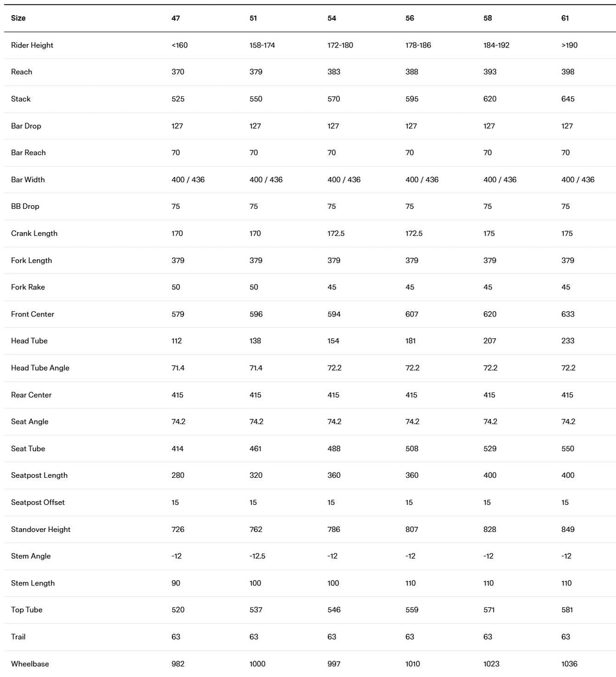This screenshot has width=616, height=677.
Task: Select the Wheelbase value 1036
Action: click(x=569, y=664)
